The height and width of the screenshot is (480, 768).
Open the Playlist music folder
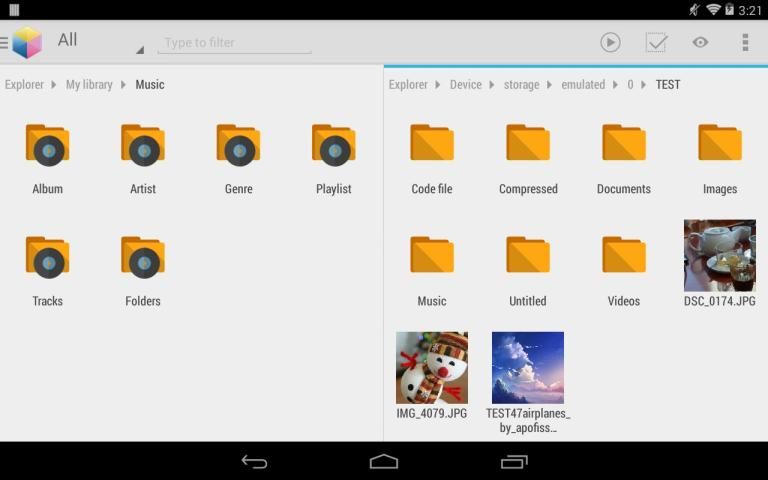(x=333, y=158)
